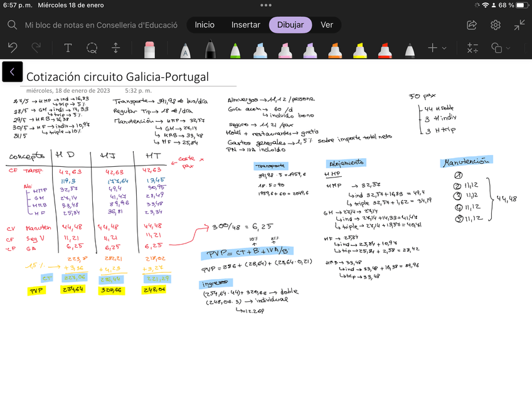The height and width of the screenshot is (399, 532).
Task: Select the Dibujar tab
Action: coord(290,24)
